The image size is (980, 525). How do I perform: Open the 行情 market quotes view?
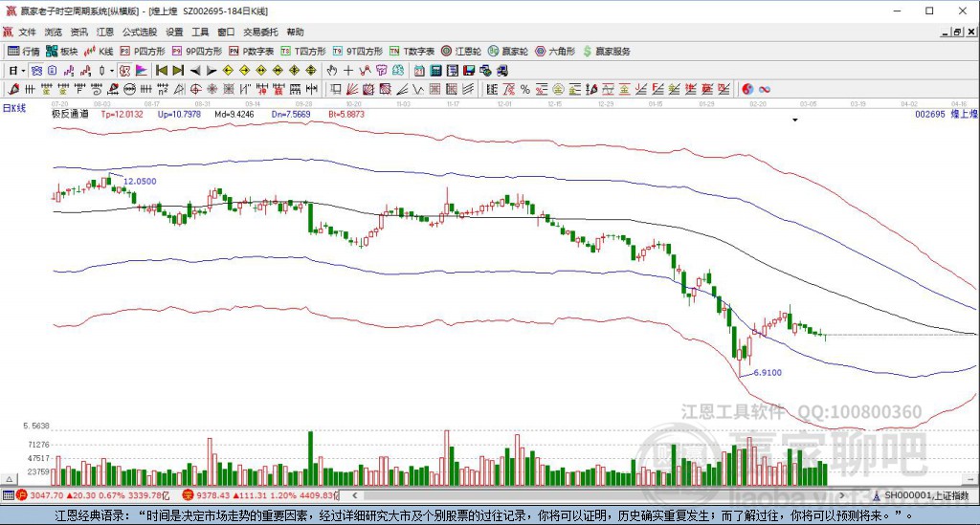click(x=24, y=52)
